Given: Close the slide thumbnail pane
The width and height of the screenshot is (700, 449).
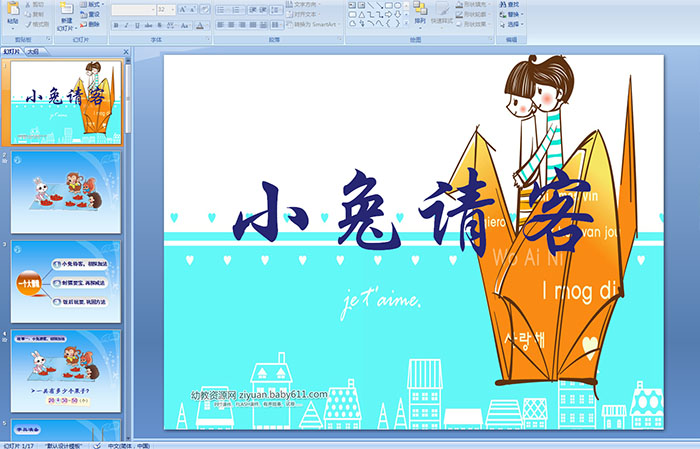Looking at the screenshot, I should pos(126,51).
